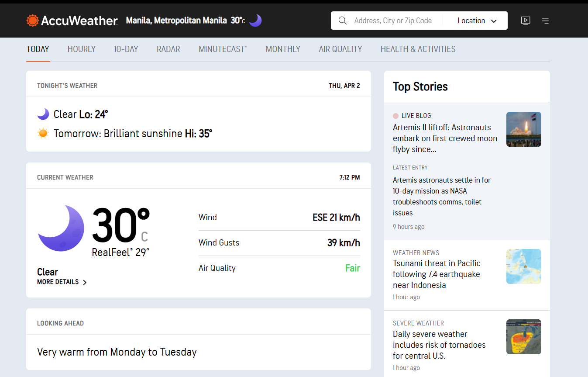Click the Address, City or Zip Code field

point(393,21)
